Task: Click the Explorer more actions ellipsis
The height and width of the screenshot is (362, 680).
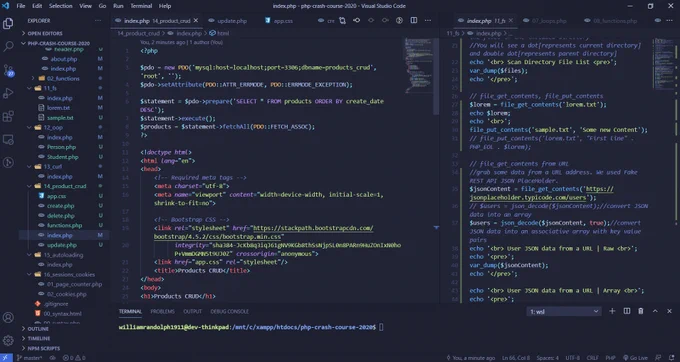Action: (98, 20)
